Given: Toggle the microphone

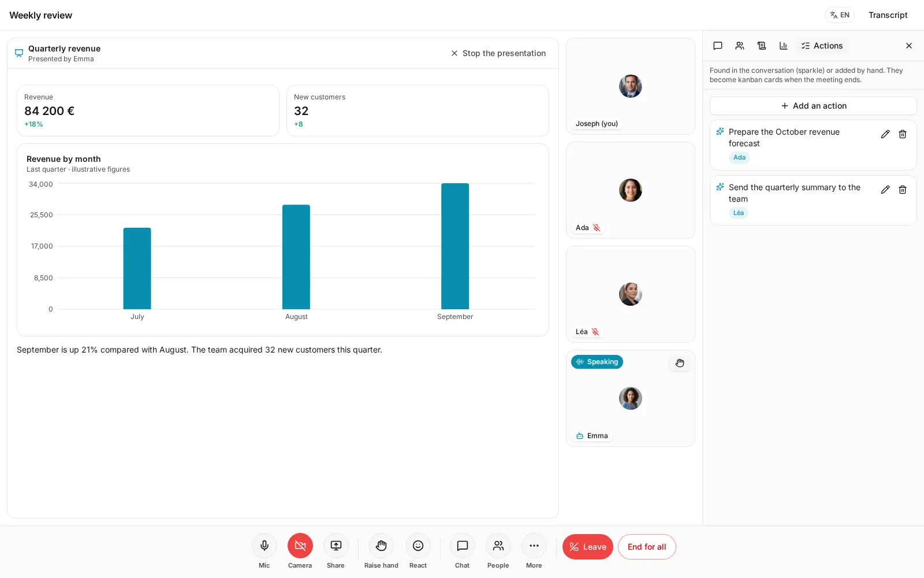Looking at the screenshot, I should (264, 546).
